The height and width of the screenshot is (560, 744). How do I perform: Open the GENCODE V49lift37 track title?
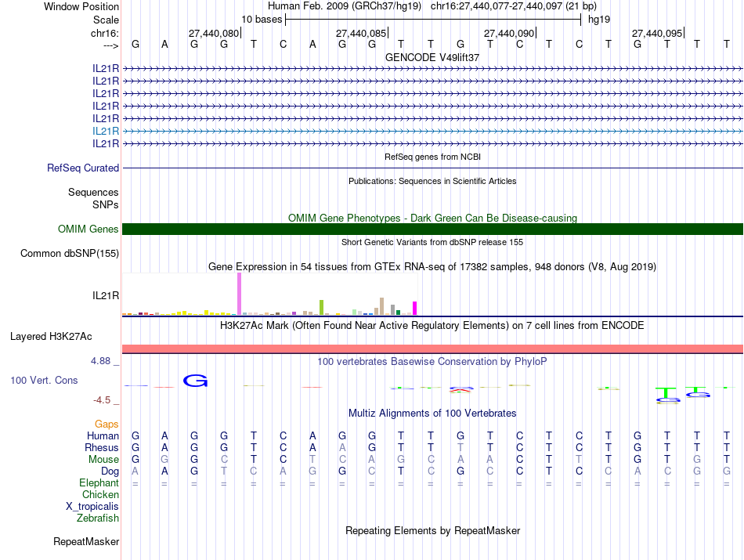coord(432,57)
